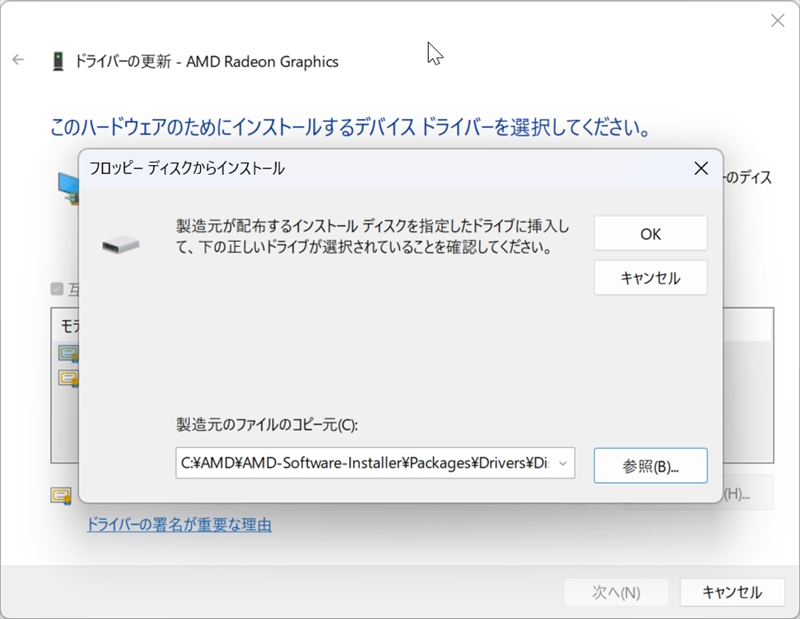Click the monitor hardware icon behind dialog
Image resolution: width=800 pixels, height=619 pixels.
point(68,188)
